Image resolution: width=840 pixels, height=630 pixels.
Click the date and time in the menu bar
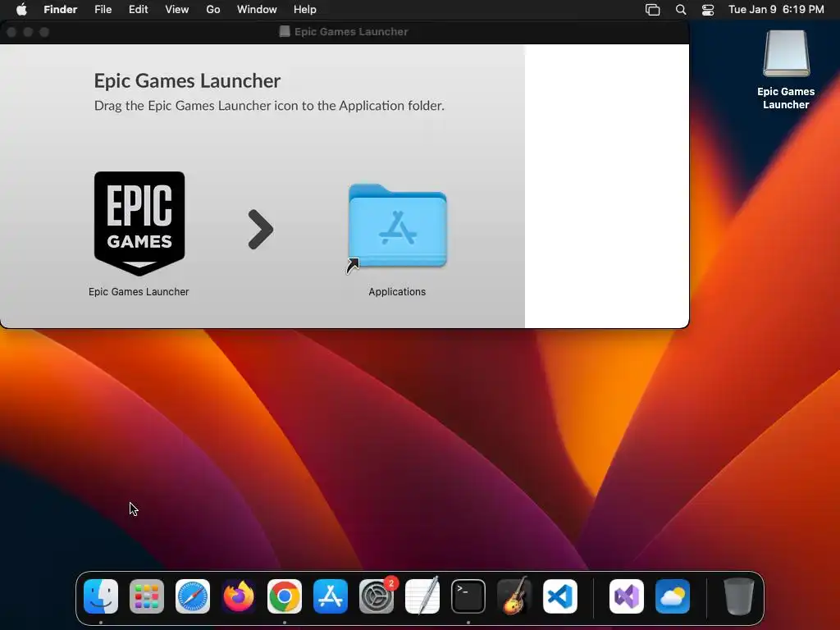click(776, 9)
